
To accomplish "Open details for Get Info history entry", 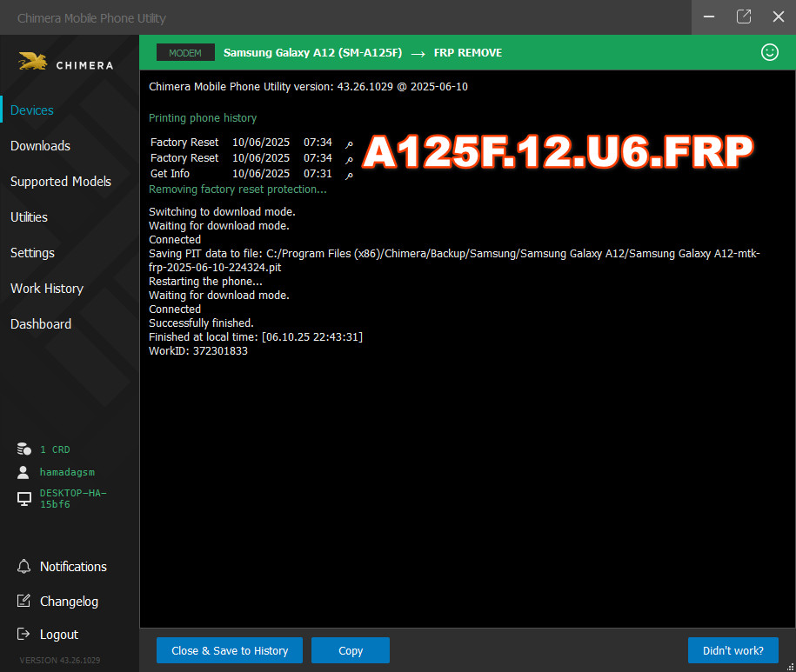I will (349, 176).
